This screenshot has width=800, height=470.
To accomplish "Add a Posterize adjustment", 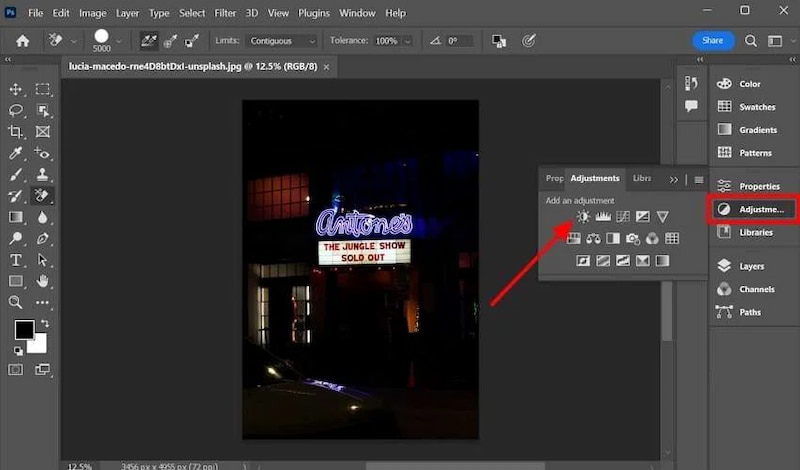I will (603, 261).
